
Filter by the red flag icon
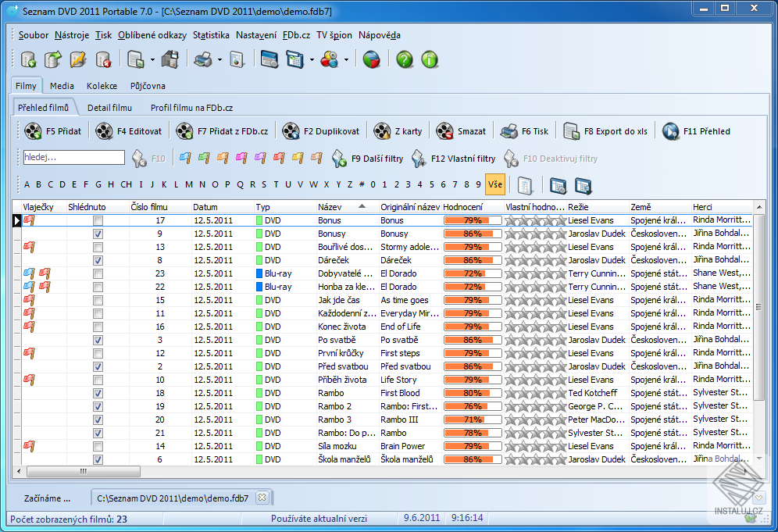tap(279, 159)
